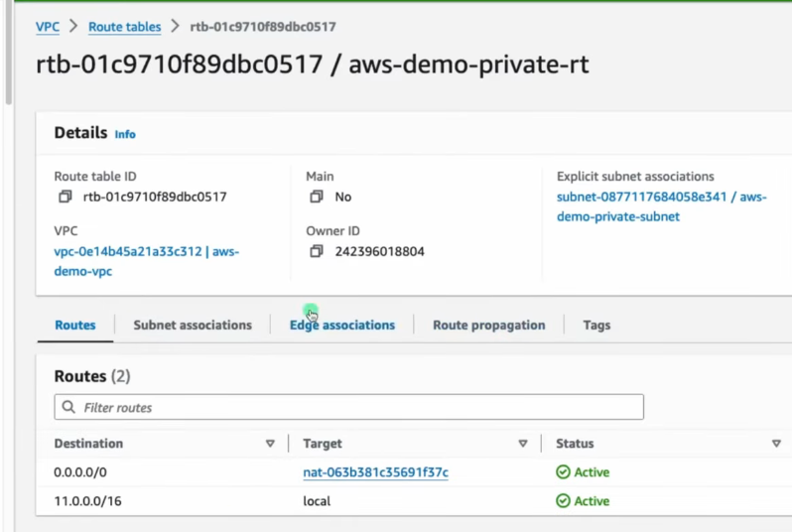The image size is (792, 532).
Task: Copy the Route table ID value
Action: tap(66, 197)
